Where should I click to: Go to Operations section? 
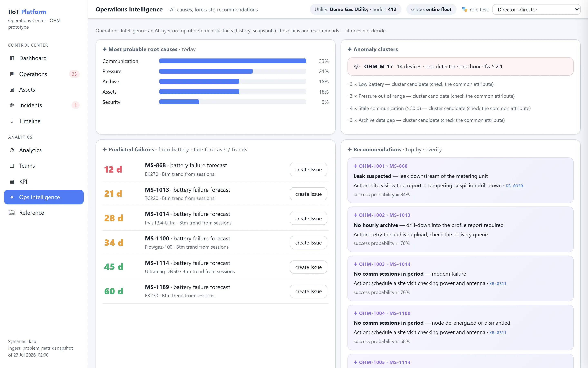click(44, 74)
